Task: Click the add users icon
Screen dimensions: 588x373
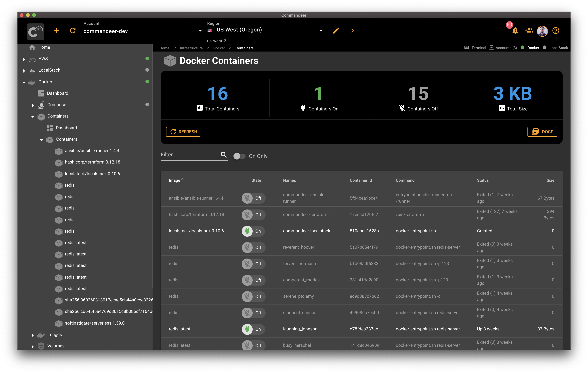Action: click(x=528, y=31)
